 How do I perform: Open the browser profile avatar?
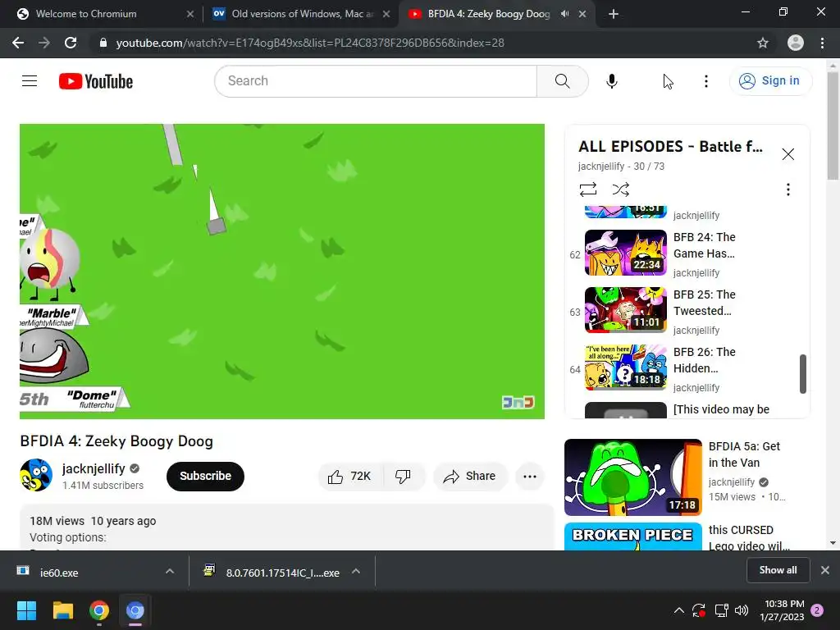(x=795, y=43)
